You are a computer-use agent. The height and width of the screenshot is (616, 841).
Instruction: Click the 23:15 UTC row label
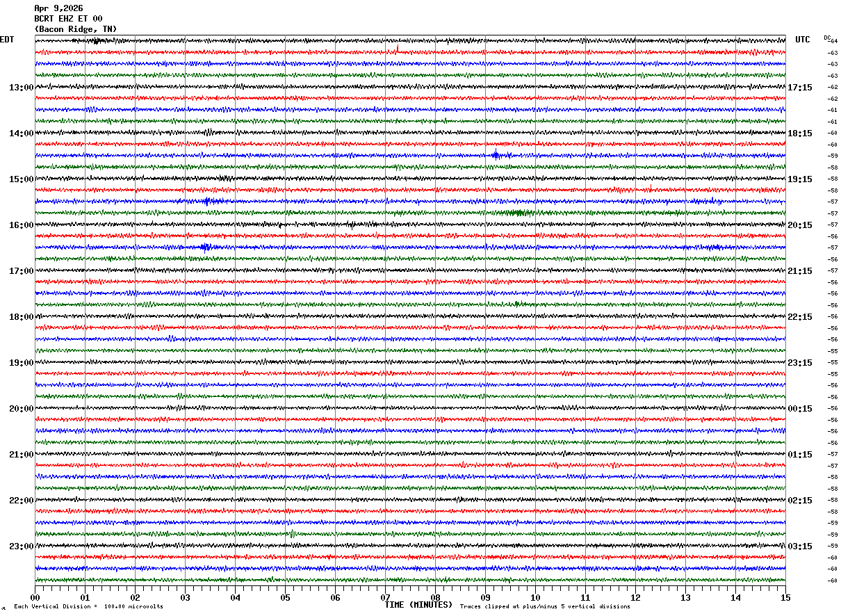click(x=800, y=363)
